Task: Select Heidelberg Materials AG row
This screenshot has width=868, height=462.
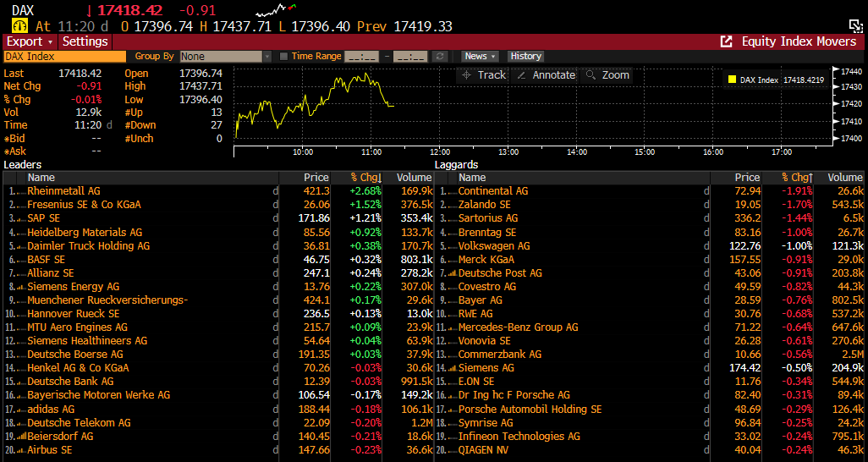Action: [x=218, y=232]
